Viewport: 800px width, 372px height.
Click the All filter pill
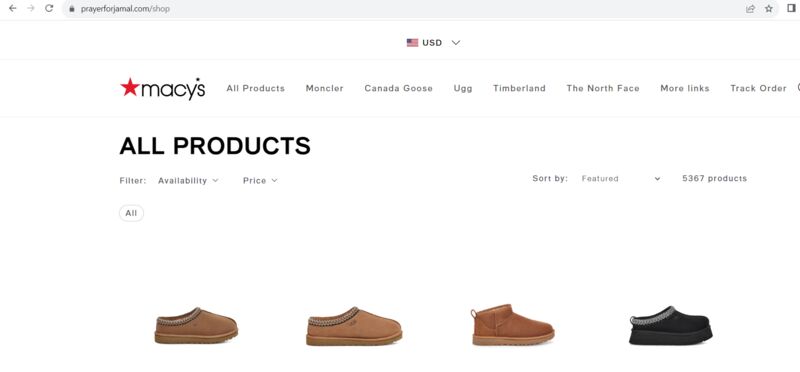[132, 213]
